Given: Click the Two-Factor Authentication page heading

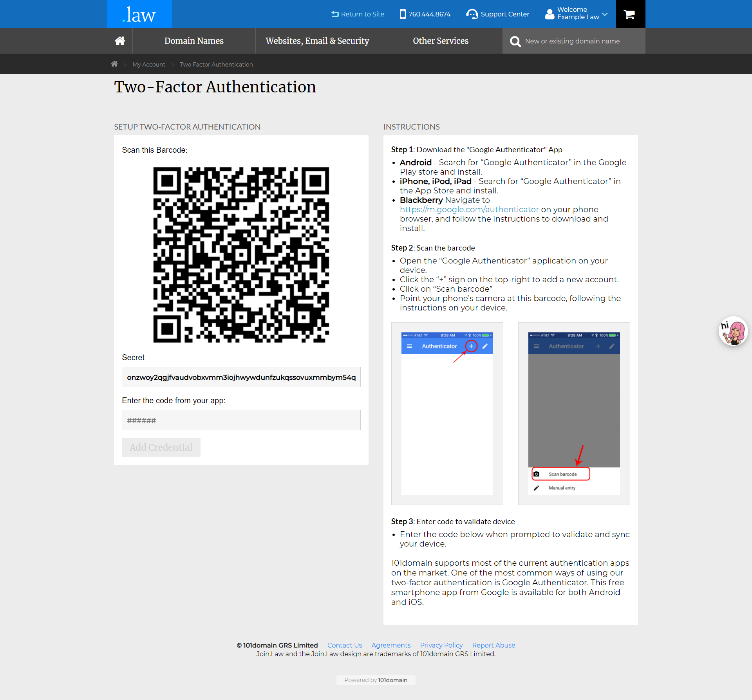Looking at the screenshot, I should pos(215,87).
